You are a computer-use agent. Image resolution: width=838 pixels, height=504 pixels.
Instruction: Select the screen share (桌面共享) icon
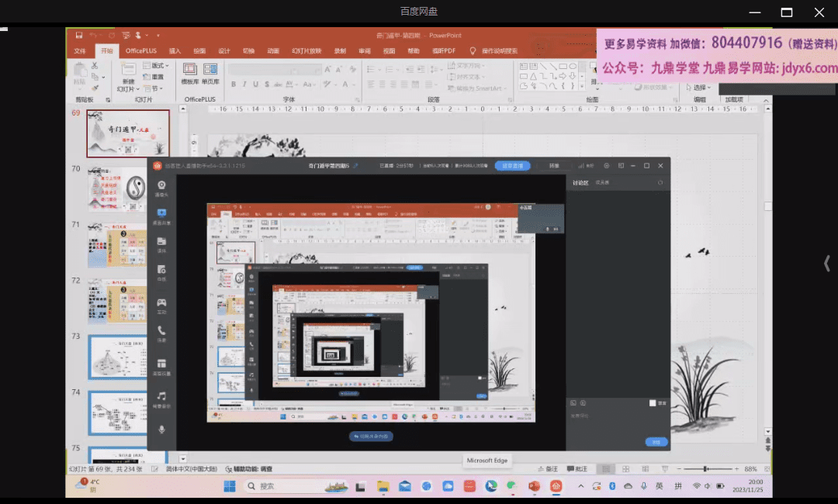[x=161, y=214]
